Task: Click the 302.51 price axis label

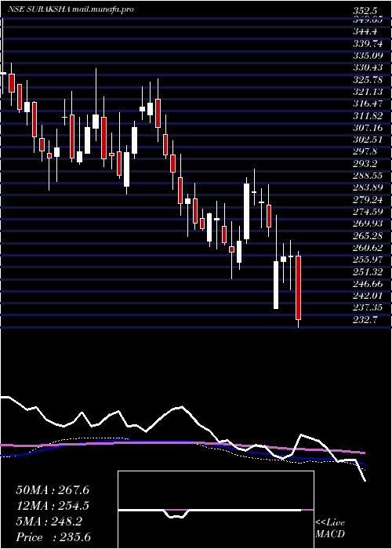Action: click(x=368, y=140)
